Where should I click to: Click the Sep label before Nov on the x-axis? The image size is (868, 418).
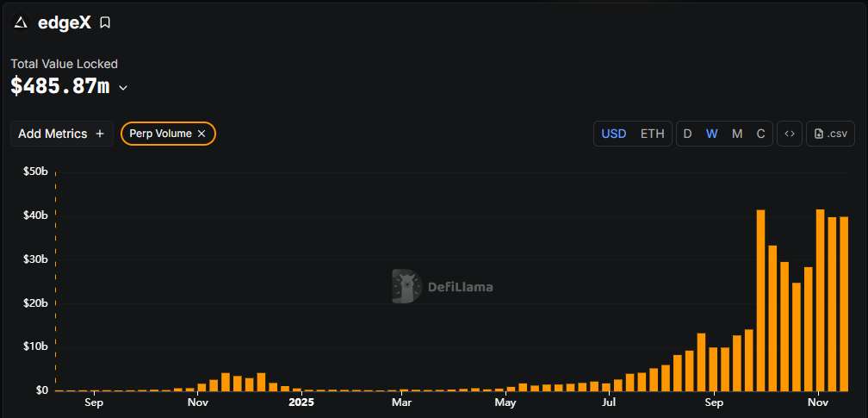(x=94, y=402)
